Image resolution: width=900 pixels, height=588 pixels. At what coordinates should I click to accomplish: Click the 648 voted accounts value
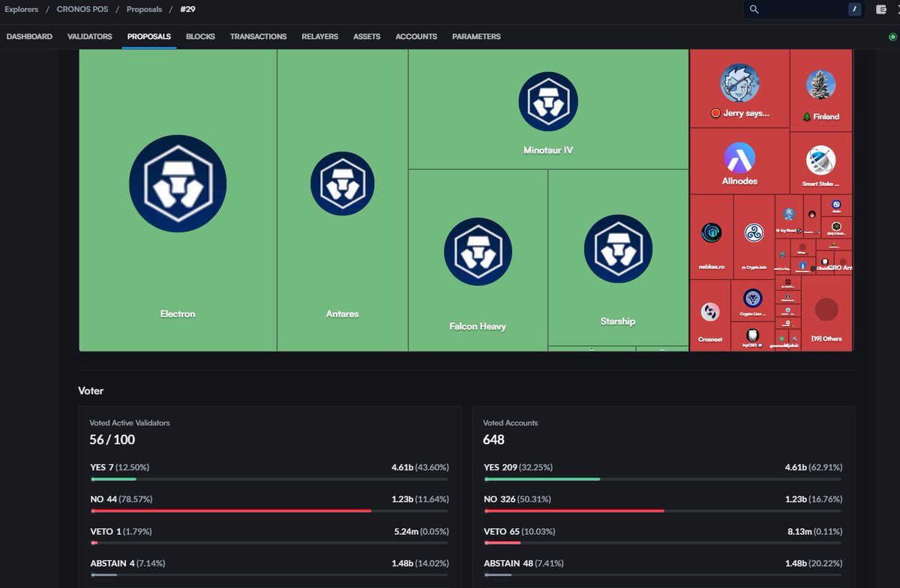click(493, 439)
